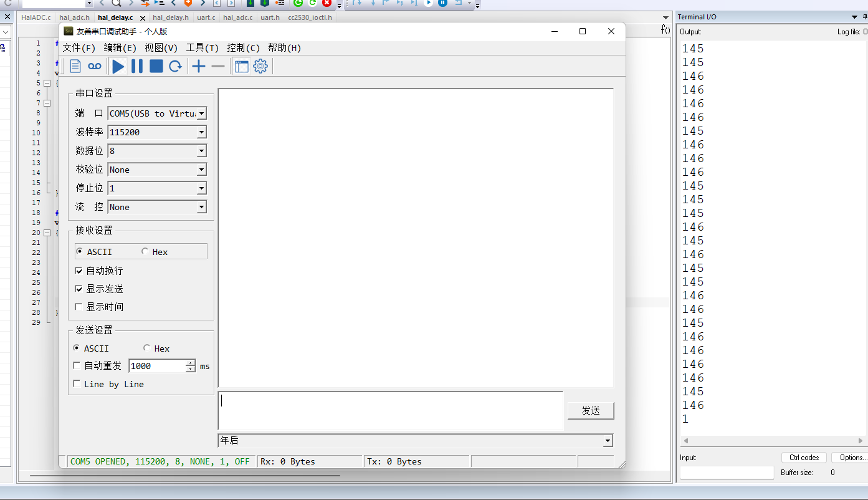The height and width of the screenshot is (500, 868).
Task: Click the grey minus icon in toolbar
Action: pyautogui.click(x=218, y=66)
